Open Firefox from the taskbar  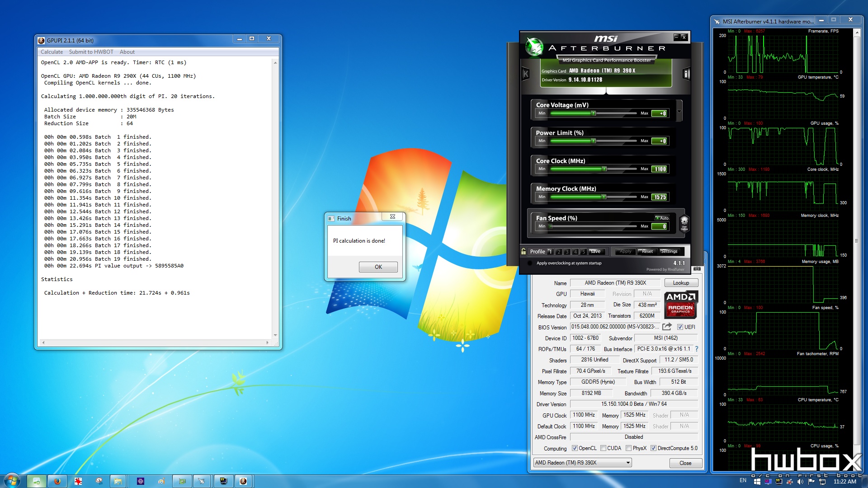pyautogui.click(x=57, y=481)
